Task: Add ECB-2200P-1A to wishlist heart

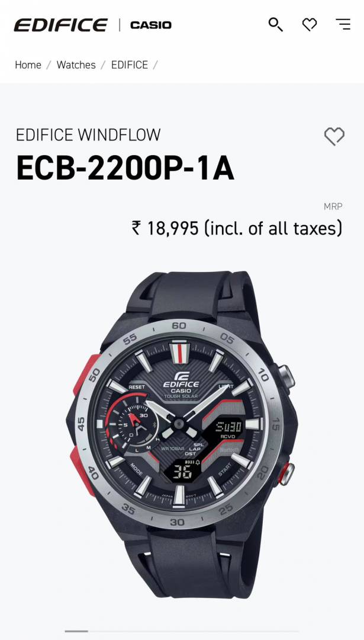Action: (334, 136)
